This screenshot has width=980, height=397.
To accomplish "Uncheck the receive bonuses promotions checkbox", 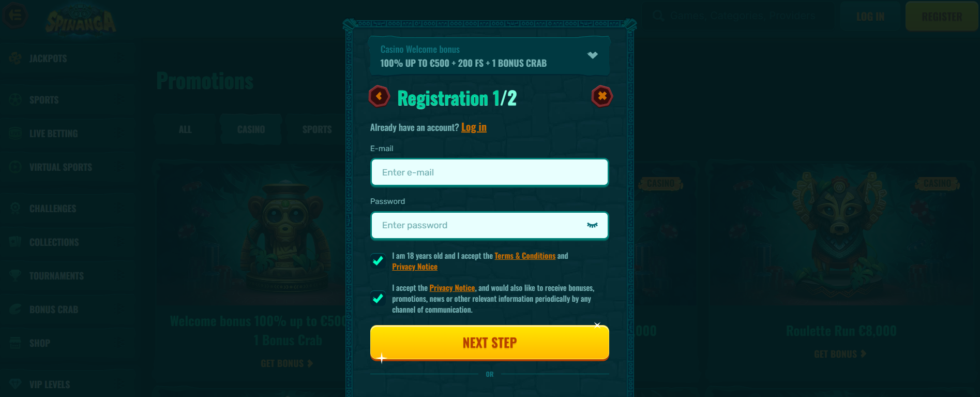I will coord(378,299).
